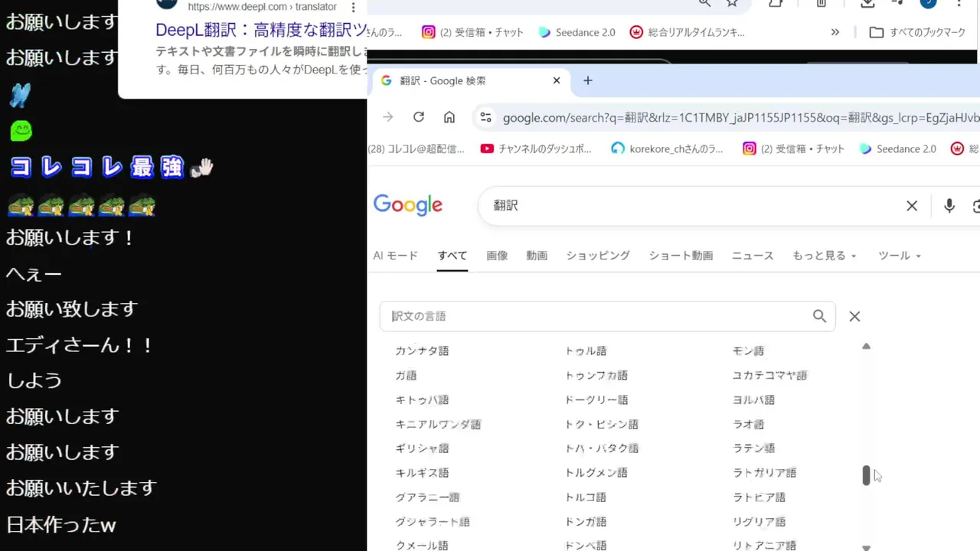The image size is (980, 551).
Task: Expand the もっと見る dropdown
Action: (825, 256)
